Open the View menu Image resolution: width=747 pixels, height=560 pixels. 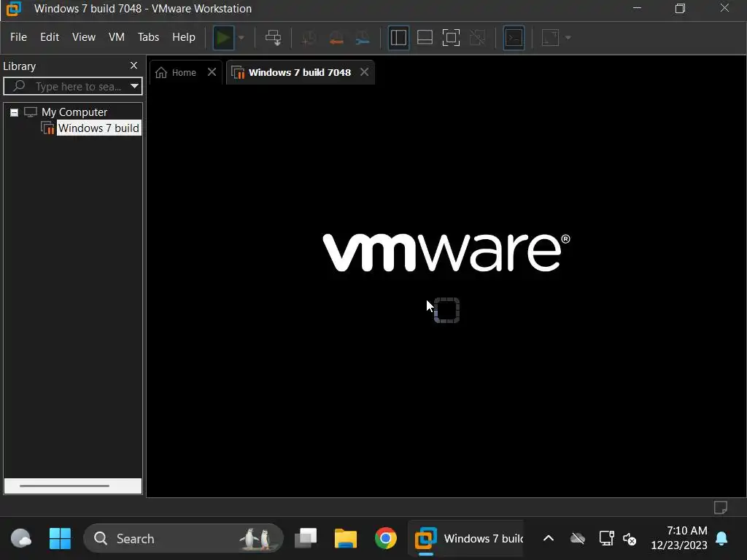click(x=84, y=37)
